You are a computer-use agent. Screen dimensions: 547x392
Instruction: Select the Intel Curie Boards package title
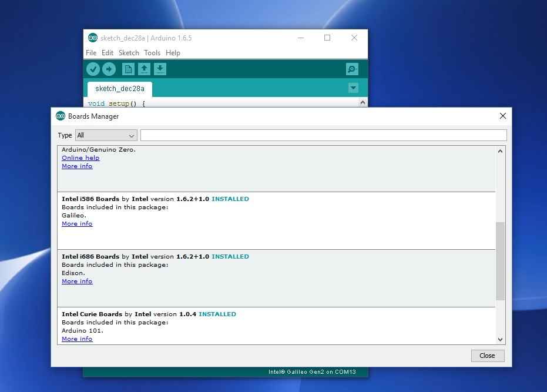(92, 314)
